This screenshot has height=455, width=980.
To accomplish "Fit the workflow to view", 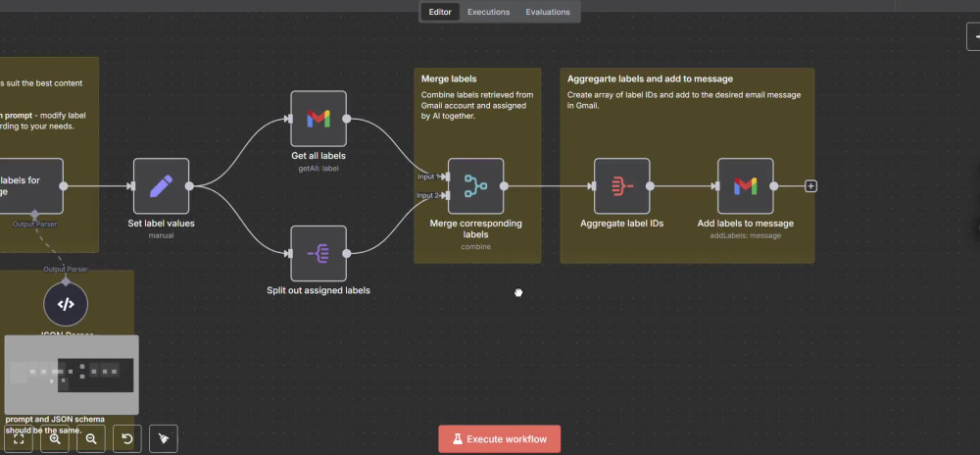I will click(x=19, y=438).
